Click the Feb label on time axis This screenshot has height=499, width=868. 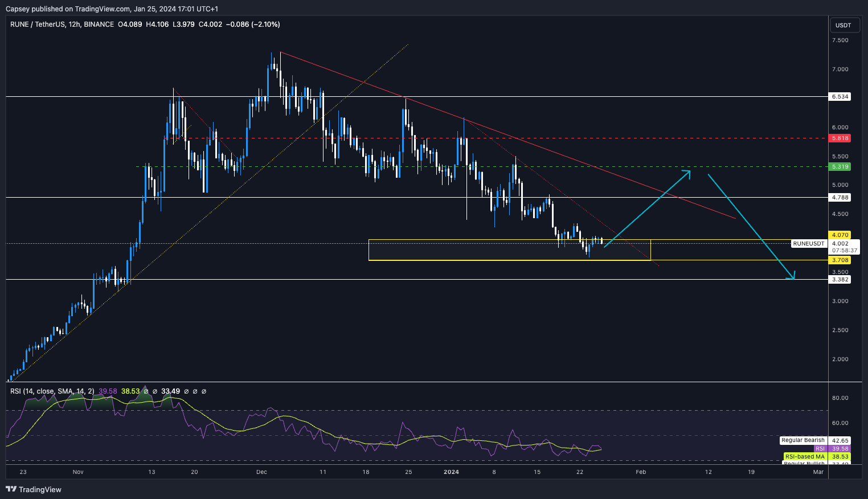point(641,472)
